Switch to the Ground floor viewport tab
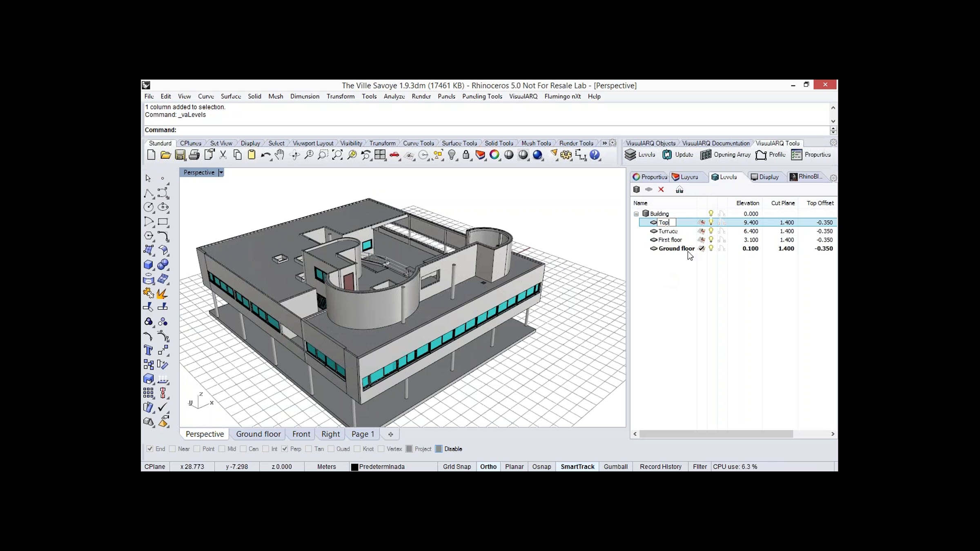The height and width of the screenshot is (551, 980). [258, 434]
